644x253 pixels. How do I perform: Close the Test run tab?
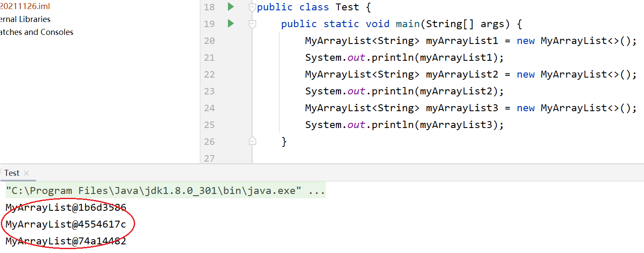point(26,173)
